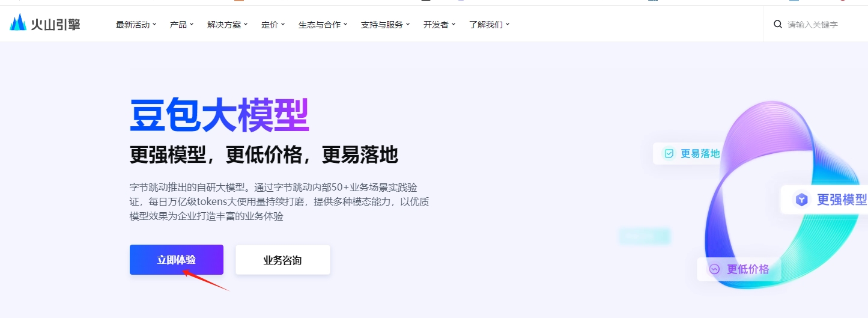Open the 生态与合作 menu

tap(323, 25)
